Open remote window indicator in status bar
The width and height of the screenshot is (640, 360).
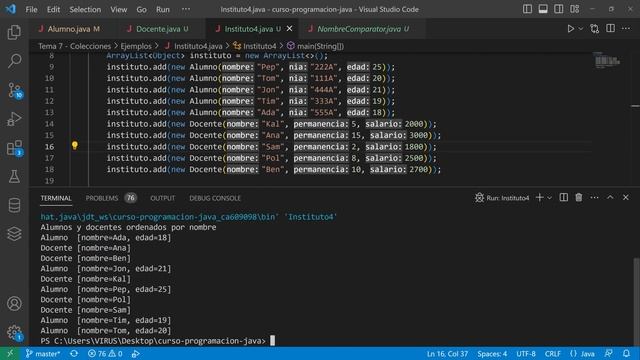pyautogui.click(x=10, y=353)
